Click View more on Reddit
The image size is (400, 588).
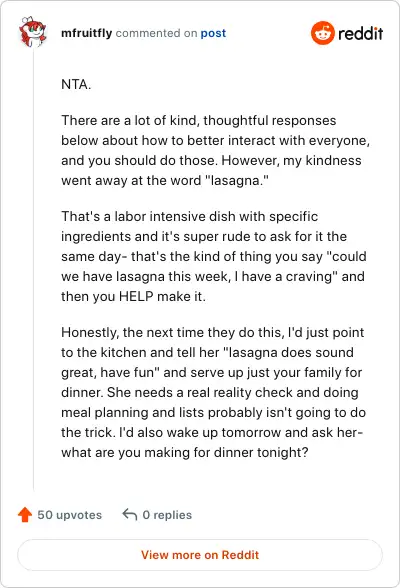coord(200,555)
